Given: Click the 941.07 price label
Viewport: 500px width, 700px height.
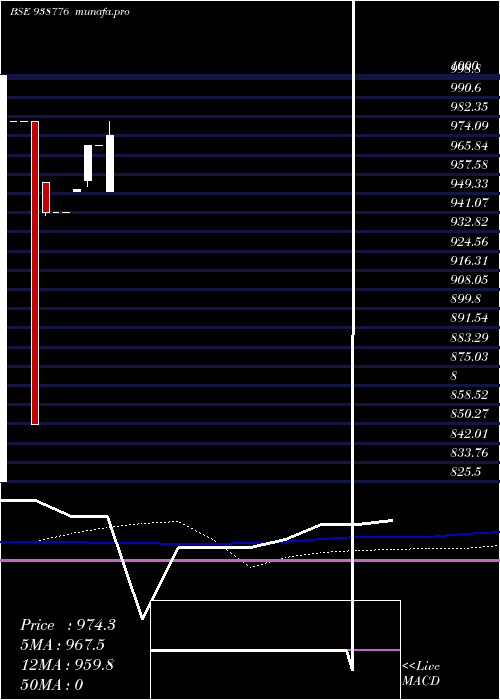Looking at the screenshot, I should (x=469, y=203).
